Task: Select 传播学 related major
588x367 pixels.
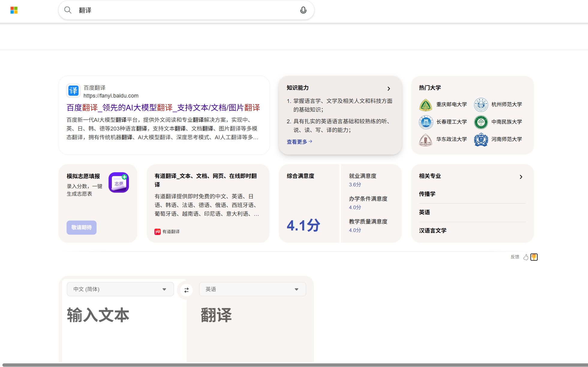Action: [427, 194]
